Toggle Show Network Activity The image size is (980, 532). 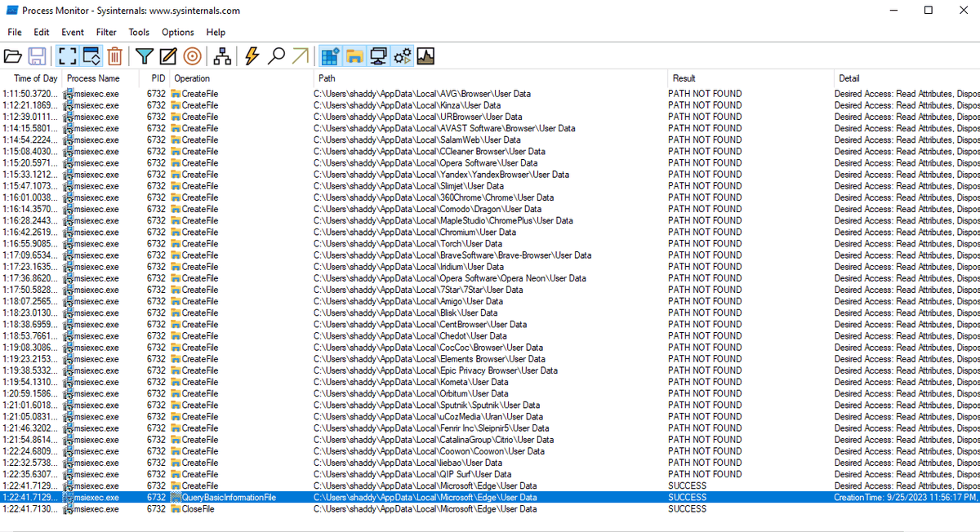click(378, 56)
